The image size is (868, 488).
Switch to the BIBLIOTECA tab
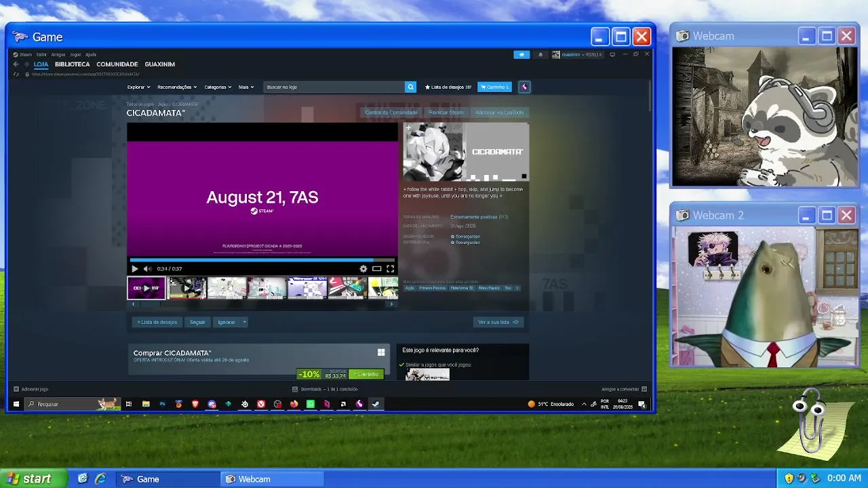click(73, 64)
